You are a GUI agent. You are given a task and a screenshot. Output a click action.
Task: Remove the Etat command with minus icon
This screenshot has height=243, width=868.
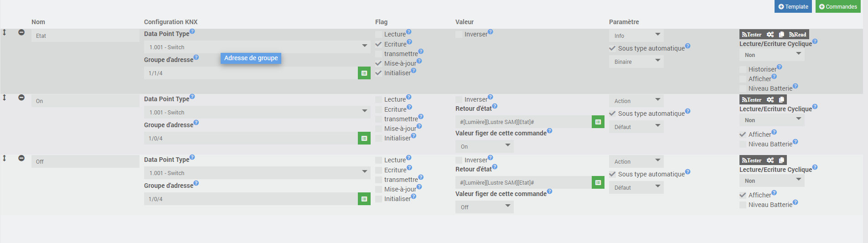pos(21,32)
